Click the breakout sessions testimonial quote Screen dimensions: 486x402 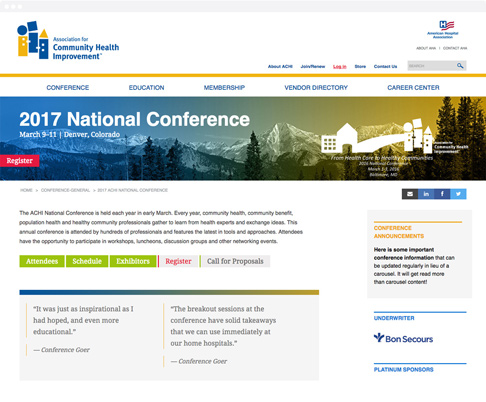pyautogui.click(x=223, y=326)
